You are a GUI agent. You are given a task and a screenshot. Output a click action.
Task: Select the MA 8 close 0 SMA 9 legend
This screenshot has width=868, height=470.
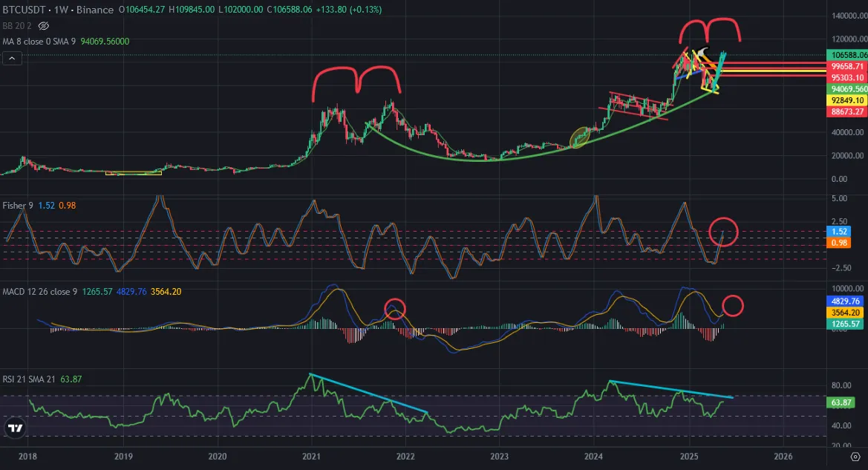pos(39,42)
